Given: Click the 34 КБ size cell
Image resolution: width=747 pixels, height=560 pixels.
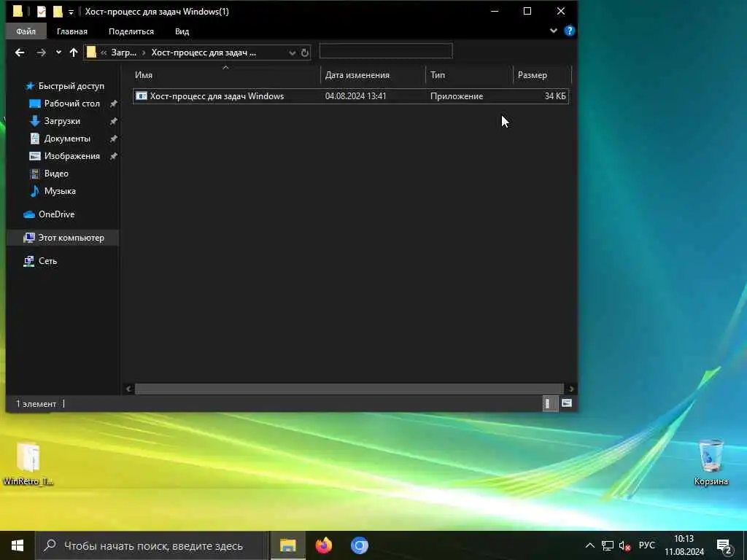Looking at the screenshot, I should tap(555, 96).
